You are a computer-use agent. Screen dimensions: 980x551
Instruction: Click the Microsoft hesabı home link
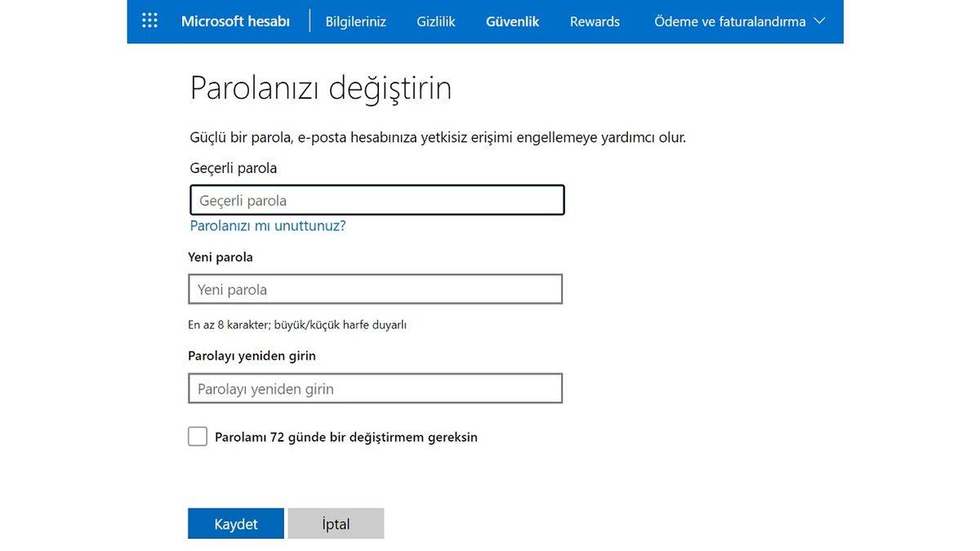pyautogui.click(x=234, y=21)
